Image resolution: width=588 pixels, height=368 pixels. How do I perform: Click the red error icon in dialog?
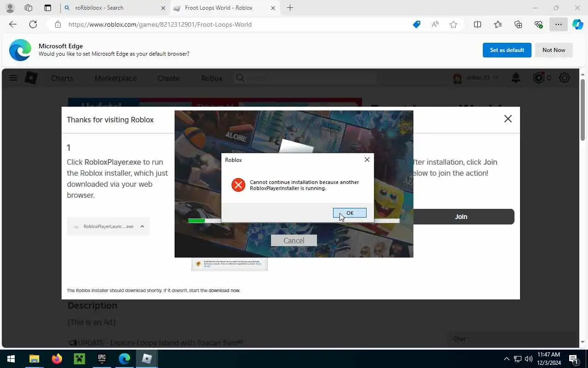(x=238, y=185)
